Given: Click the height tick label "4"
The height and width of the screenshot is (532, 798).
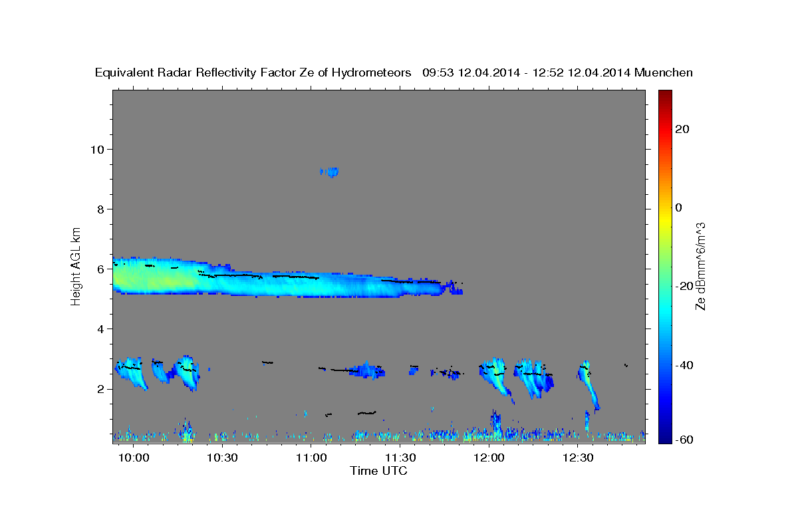Looking at the screenshot, I should tap(100, 329).
